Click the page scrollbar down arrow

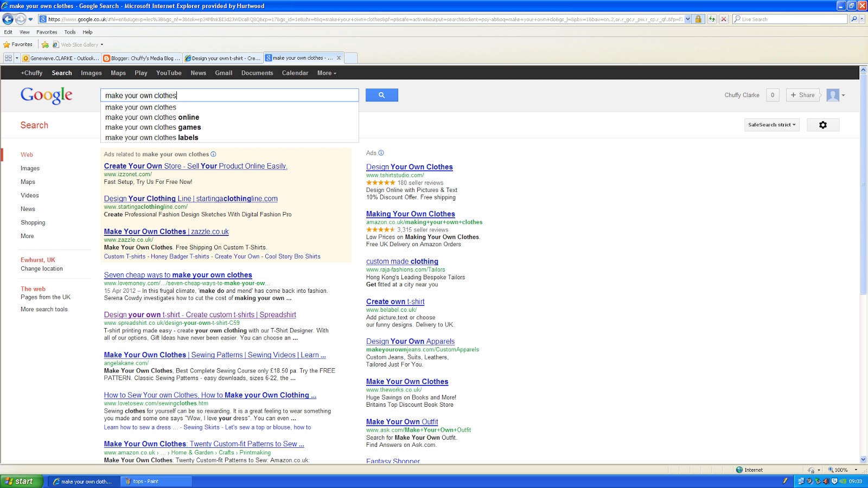point(863,459)
